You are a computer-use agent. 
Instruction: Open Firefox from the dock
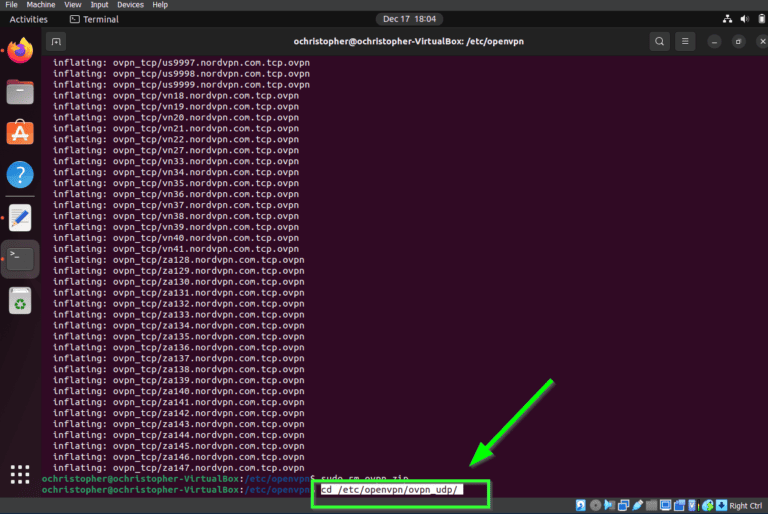tap(20, 52)
